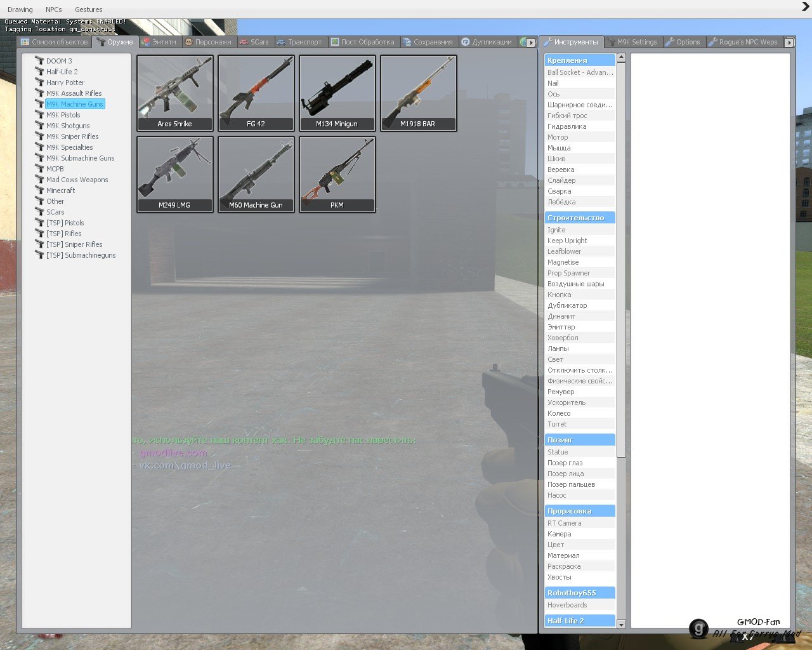Open the [TSP] Sniper Rifles category
Screen dimensions: 812x650
(x=74, y=244)
